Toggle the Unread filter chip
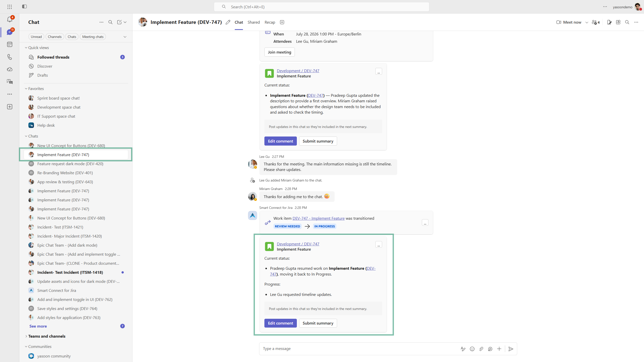Screen dimensions: 644x362 click(36, 37)
